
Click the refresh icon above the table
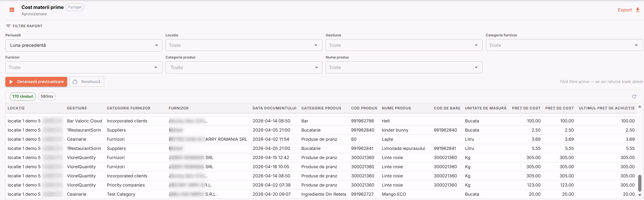click(x=634, y=96)
